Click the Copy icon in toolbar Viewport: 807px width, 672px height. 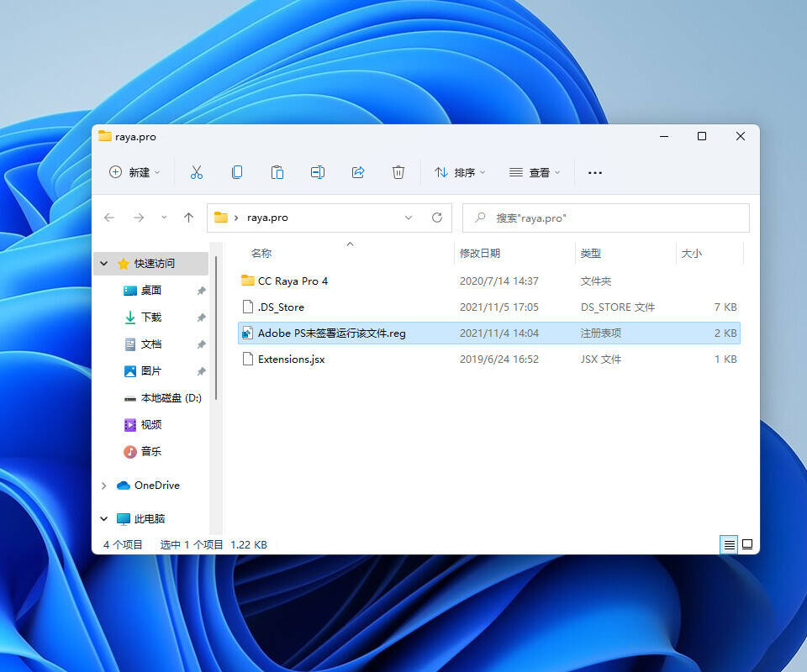point(237,172)
